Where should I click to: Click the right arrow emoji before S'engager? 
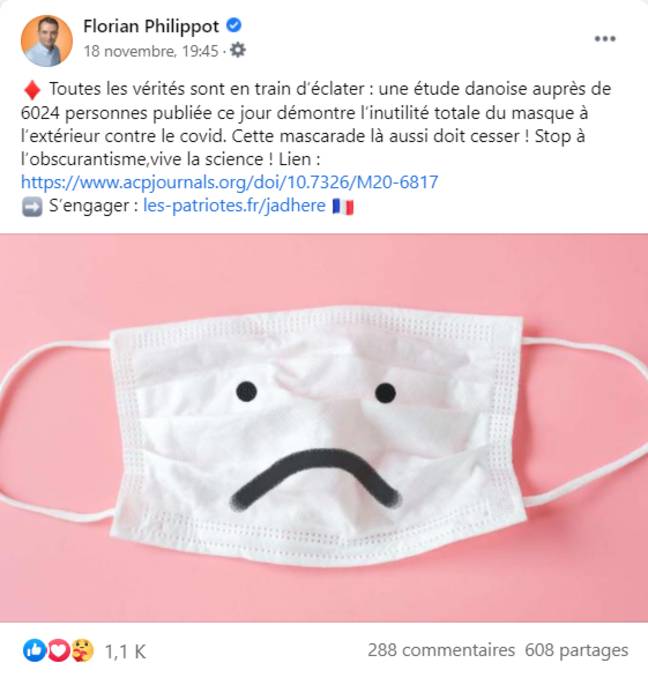click(x=30, y=207)
